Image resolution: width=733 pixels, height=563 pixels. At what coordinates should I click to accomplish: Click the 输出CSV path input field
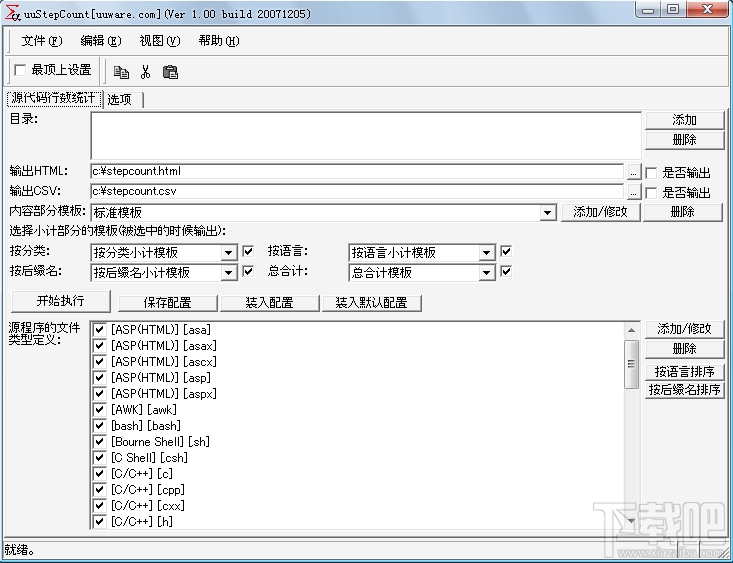pyautogui.click(x=357, y=191)
